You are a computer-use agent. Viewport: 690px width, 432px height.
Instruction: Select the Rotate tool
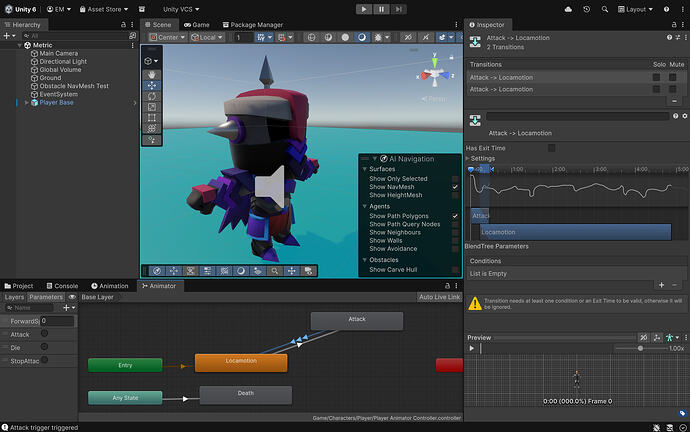(152, 96)
